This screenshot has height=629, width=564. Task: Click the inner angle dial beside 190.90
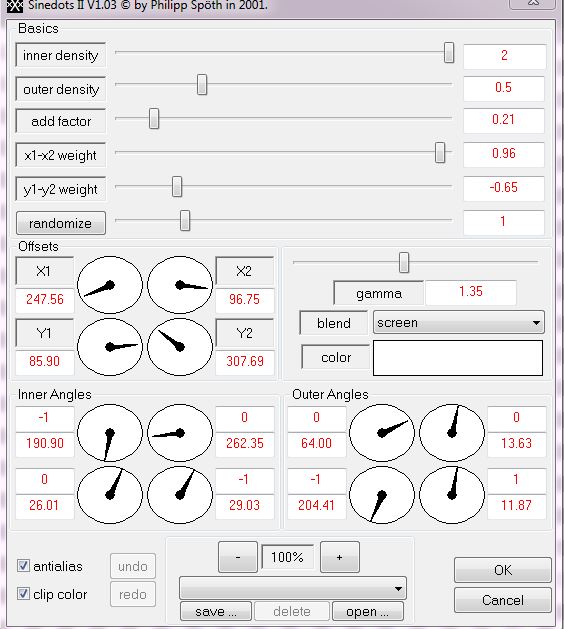110,433
